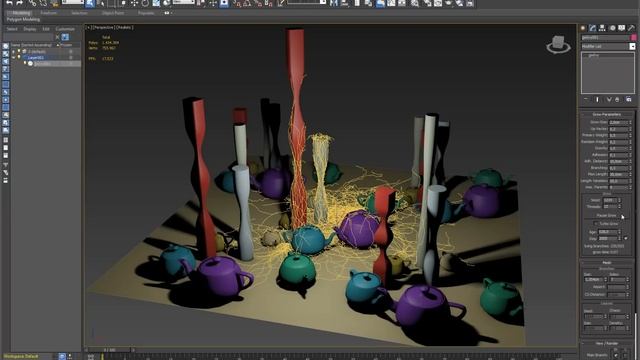Toggle Window/Crossing selection mode

point(122,4)
